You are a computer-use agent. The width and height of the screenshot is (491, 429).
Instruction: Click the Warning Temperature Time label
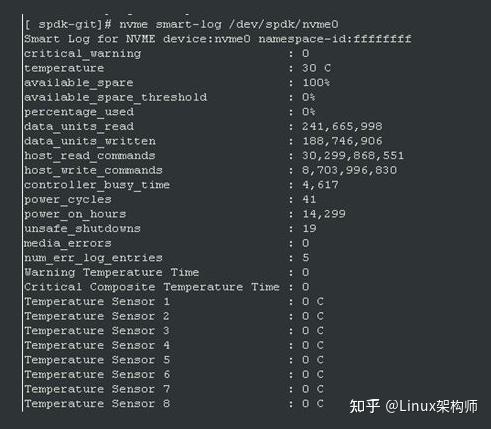pyautogui.click(x=111, y=272)
